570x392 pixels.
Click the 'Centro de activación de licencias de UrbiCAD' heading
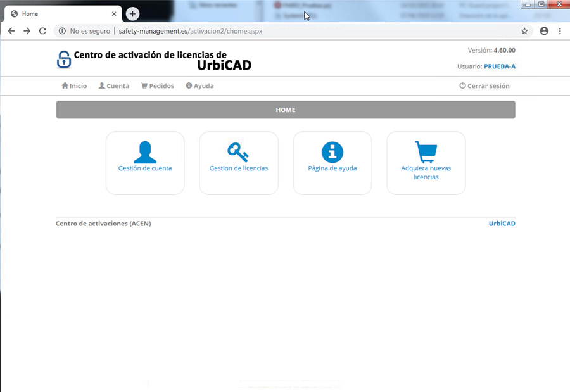pyautogui.click(x=163, y=60)
